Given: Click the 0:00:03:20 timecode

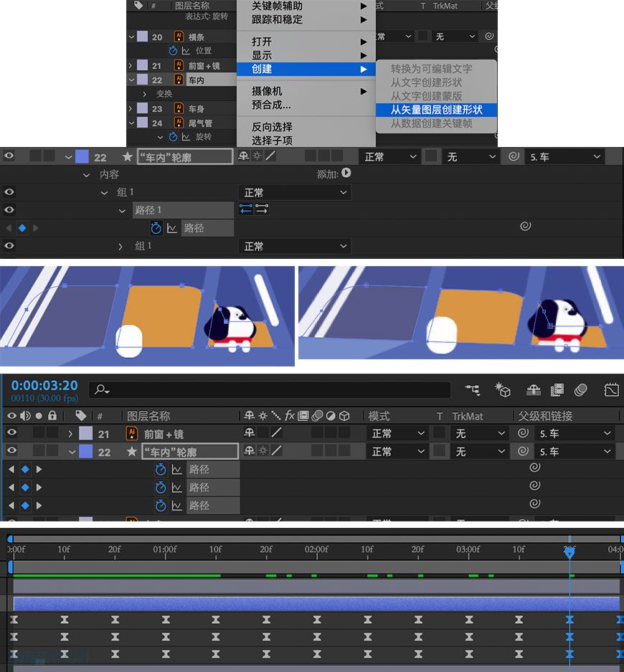Looking at the screenshot, I should pos(44,385).
